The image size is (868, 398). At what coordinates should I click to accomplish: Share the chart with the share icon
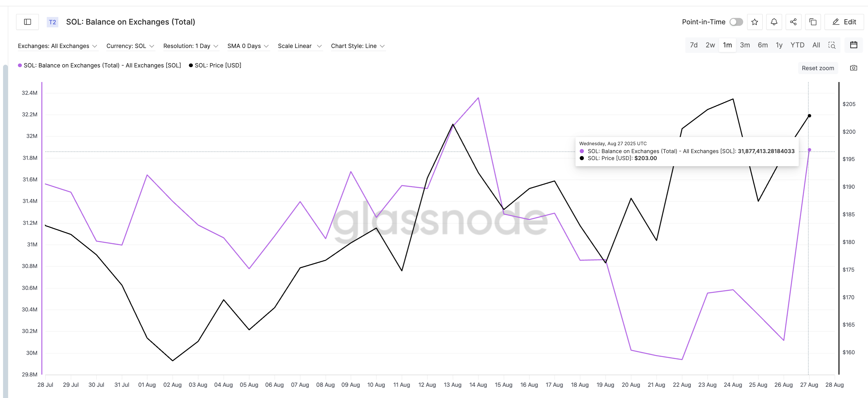click(794, 22)
